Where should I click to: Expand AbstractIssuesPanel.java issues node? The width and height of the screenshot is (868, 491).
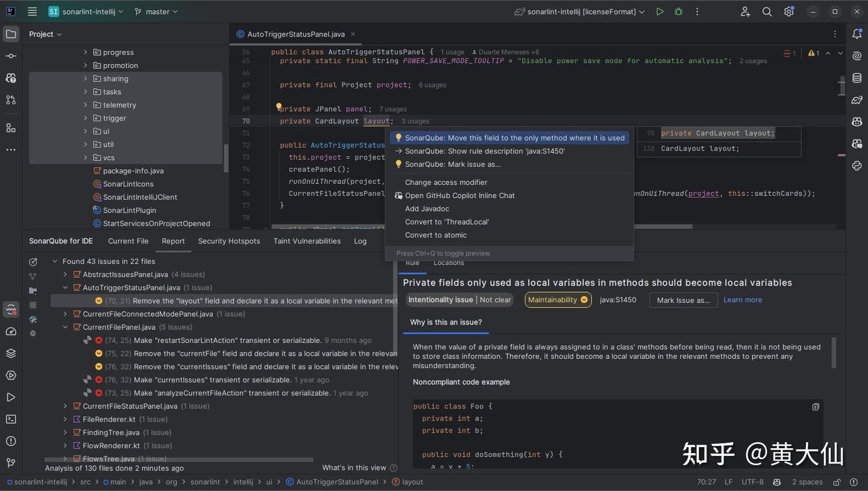pos(65,275)
